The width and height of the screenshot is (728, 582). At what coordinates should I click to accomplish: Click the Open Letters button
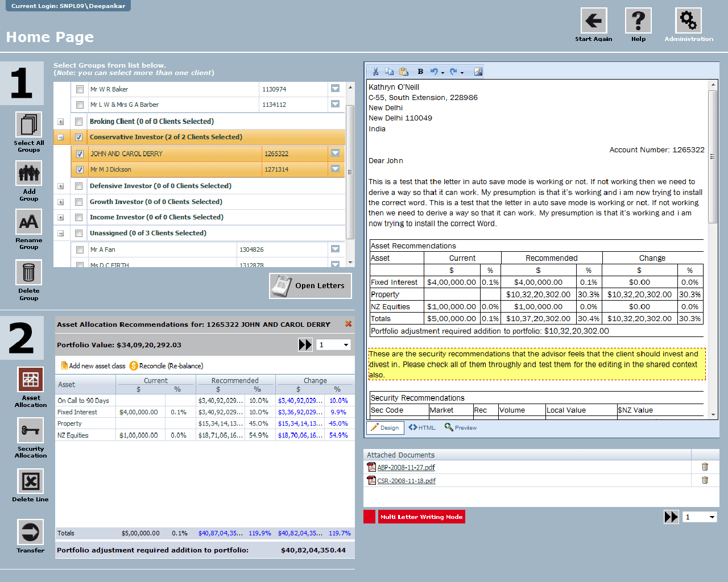pyautogui.click(x=311, y=286)
